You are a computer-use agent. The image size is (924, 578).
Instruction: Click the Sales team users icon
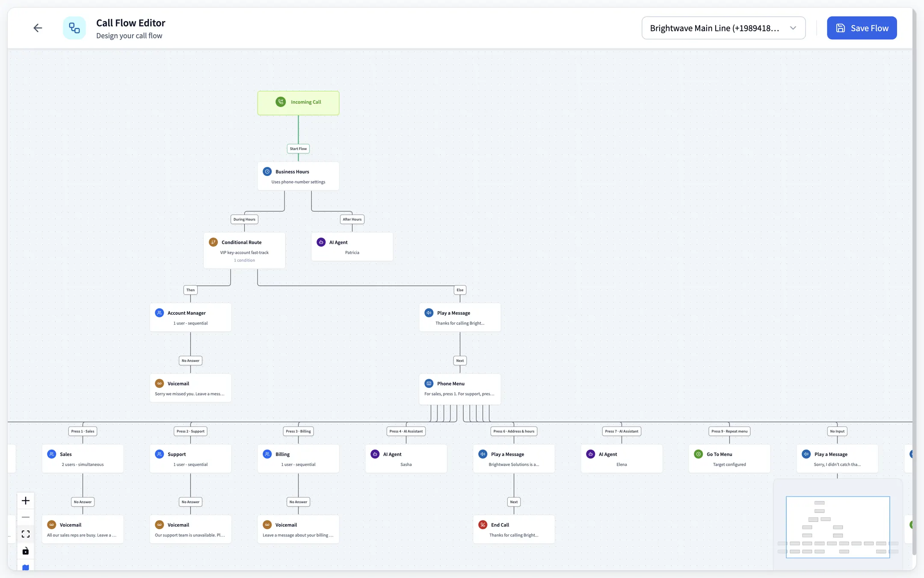(51, 454)
